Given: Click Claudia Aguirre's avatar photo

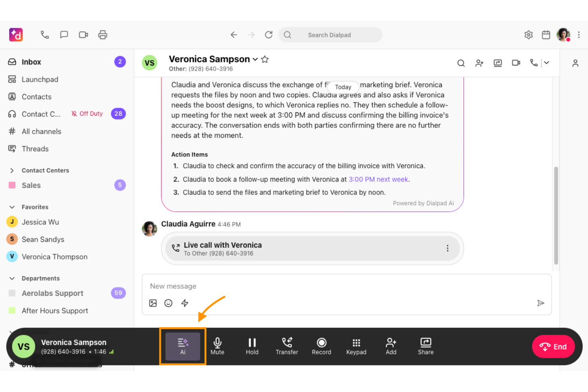Looking at the screenshot, I should pos(150,229).
